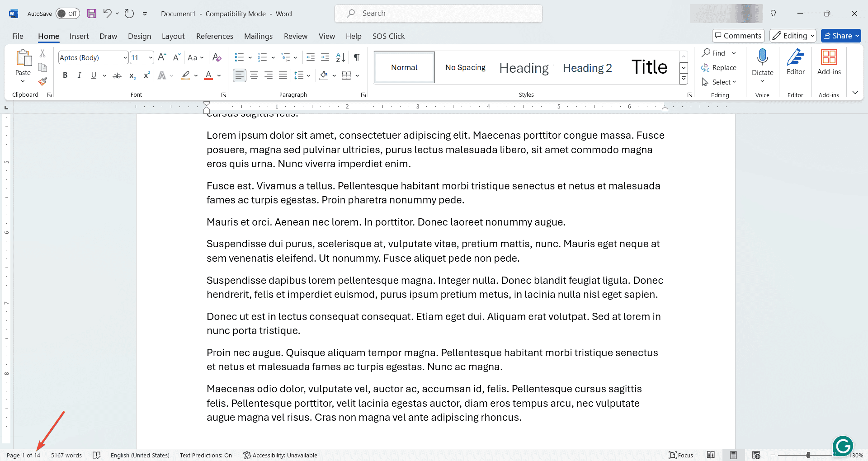Image resolution: width=868 pixels, height=461 pixels.
Task: Switch to the Insert tab
Action: pos(79,36)
